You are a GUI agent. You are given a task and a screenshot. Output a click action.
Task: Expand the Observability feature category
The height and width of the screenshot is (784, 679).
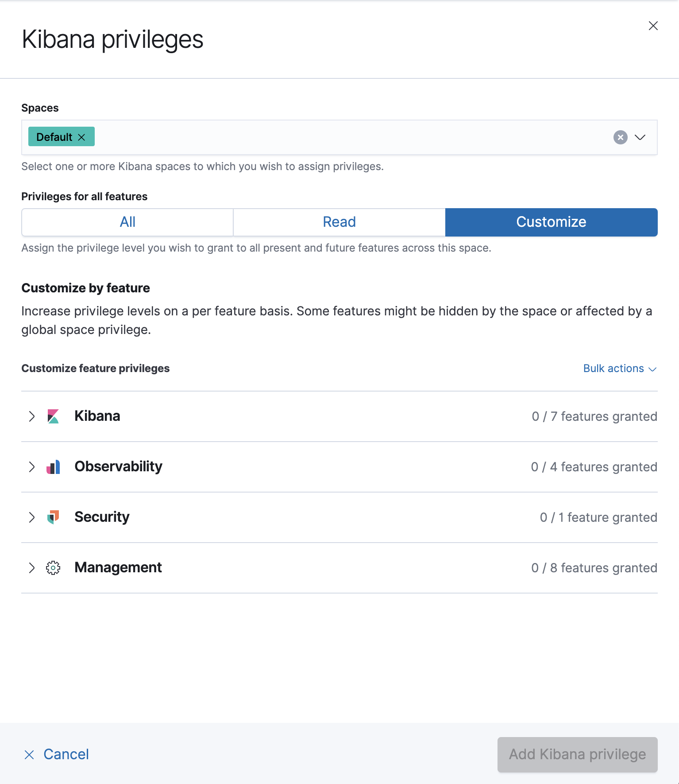(31, 467)
